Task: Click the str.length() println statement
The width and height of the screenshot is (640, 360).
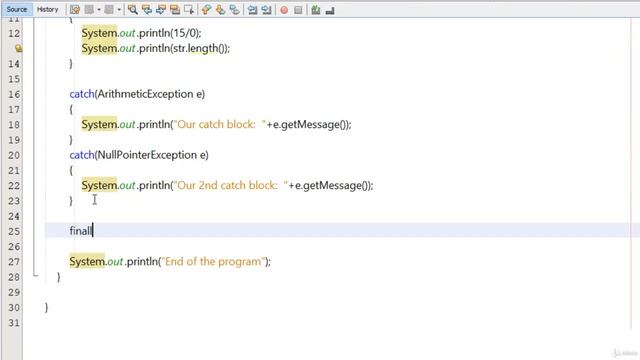Action: click(x=156, y=48)
